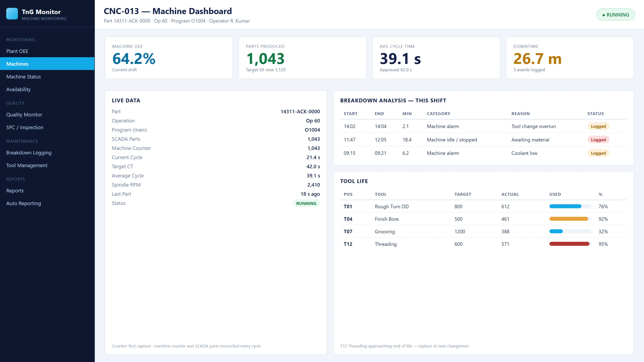This screenshot has height=362, width=644.
Task: Click the Parts Produced 1,043 card
Action: pos(303,58)
